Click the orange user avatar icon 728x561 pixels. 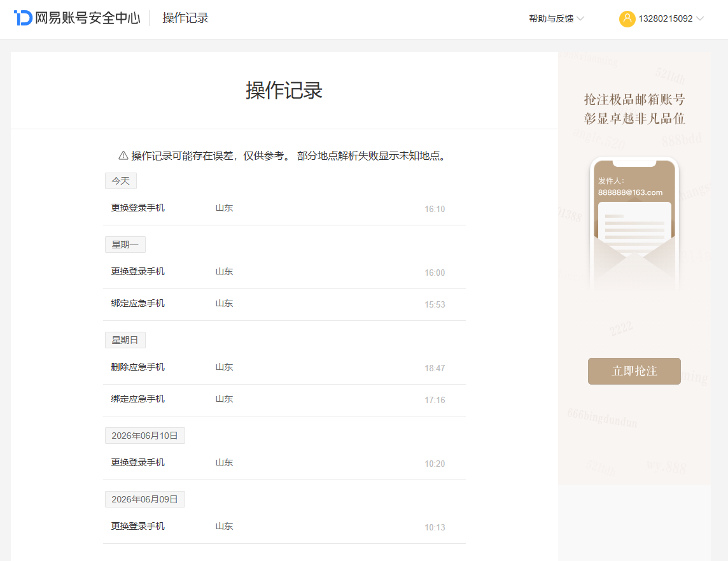627,18
